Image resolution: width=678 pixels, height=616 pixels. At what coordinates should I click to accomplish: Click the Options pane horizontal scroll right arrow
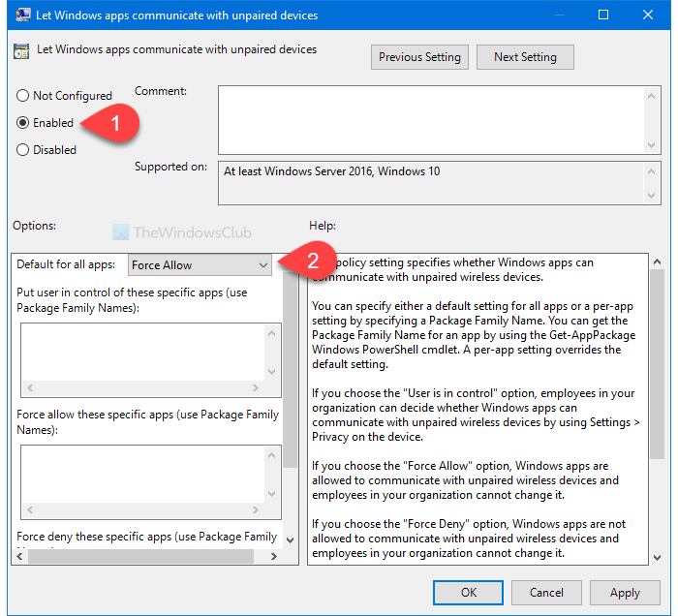[x=274, y=556]
